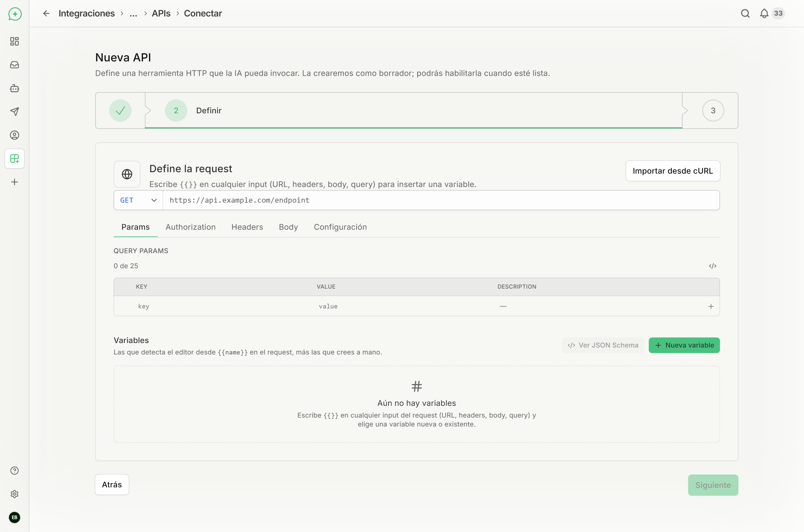Click the "0 de 25" counter text
This screenshot has width=804, height=532.
[x=126, y=266]
